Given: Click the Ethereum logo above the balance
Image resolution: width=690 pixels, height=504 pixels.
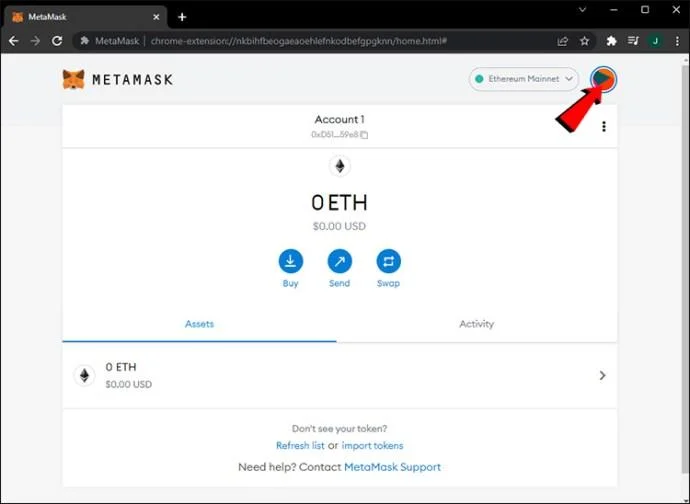Looking at the screenshot, I should tap(339, 166).
